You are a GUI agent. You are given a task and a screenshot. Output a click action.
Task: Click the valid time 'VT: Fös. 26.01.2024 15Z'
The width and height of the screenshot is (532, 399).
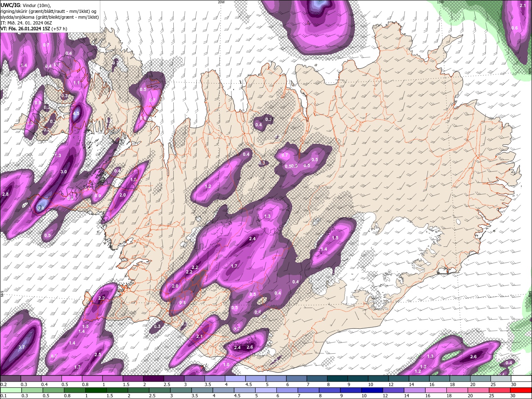(25, 29)
